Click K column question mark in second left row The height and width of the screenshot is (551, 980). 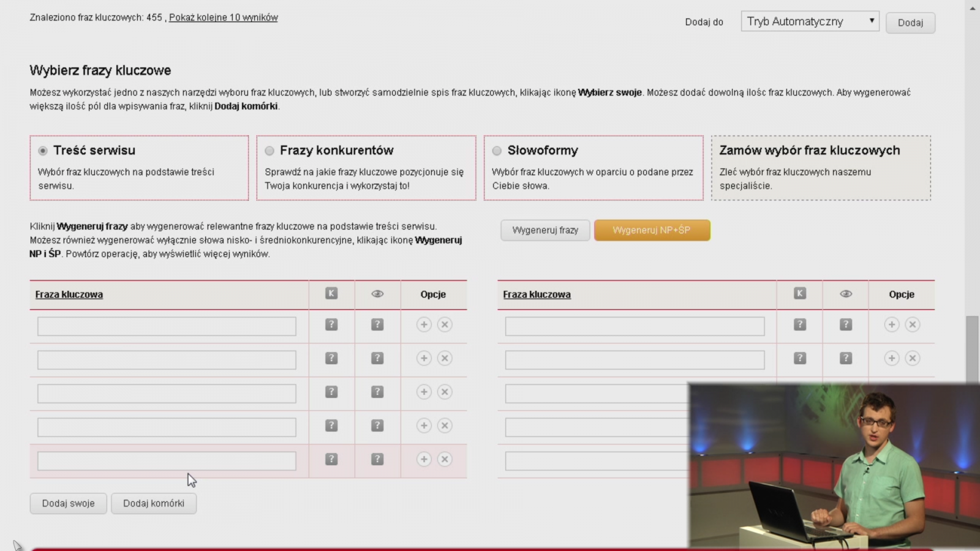click(331, 358)
